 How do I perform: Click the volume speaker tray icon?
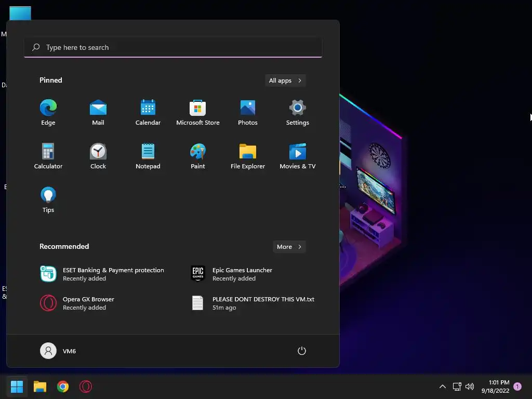(x=470, y=387)
